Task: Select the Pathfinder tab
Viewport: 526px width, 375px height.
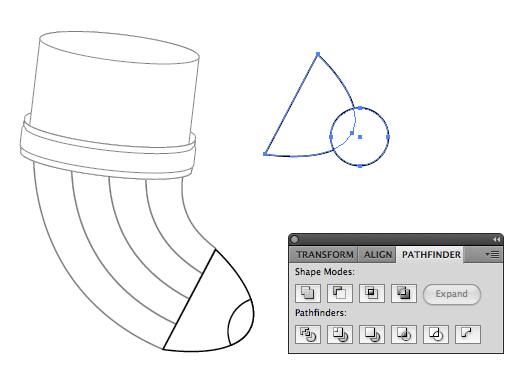Action: [431, 255]
